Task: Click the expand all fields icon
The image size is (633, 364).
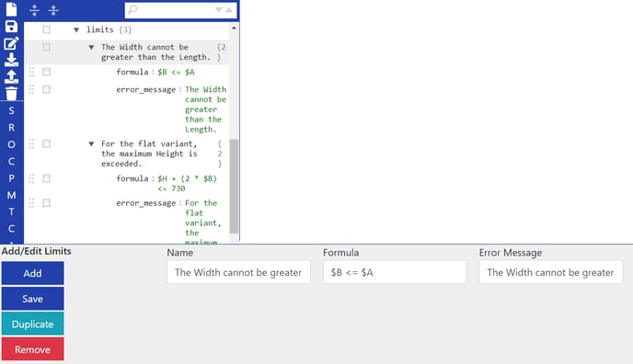Action: [x=34, y=10]
